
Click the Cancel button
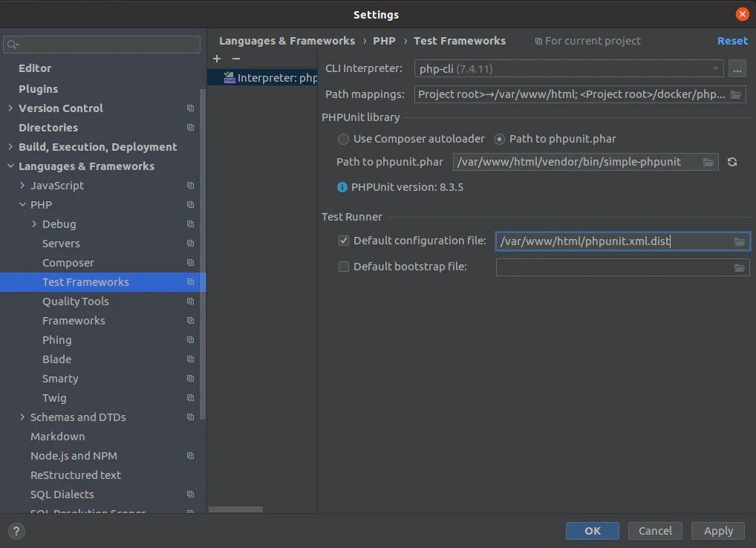point(655,531)
